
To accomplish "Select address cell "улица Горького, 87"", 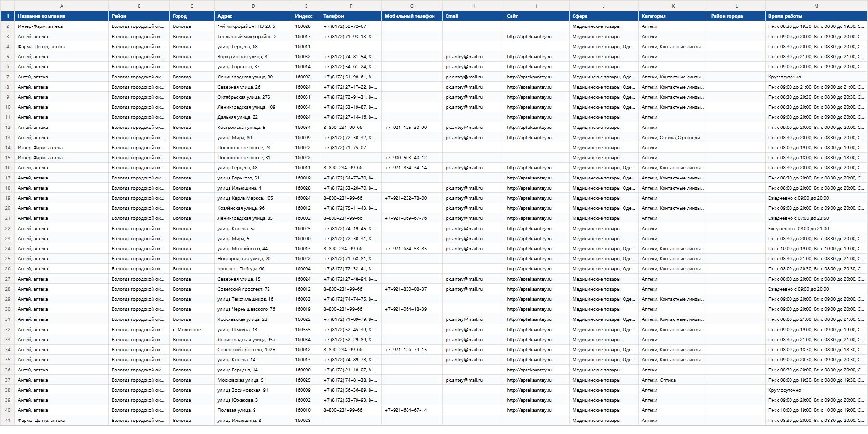I will (253, 67).
